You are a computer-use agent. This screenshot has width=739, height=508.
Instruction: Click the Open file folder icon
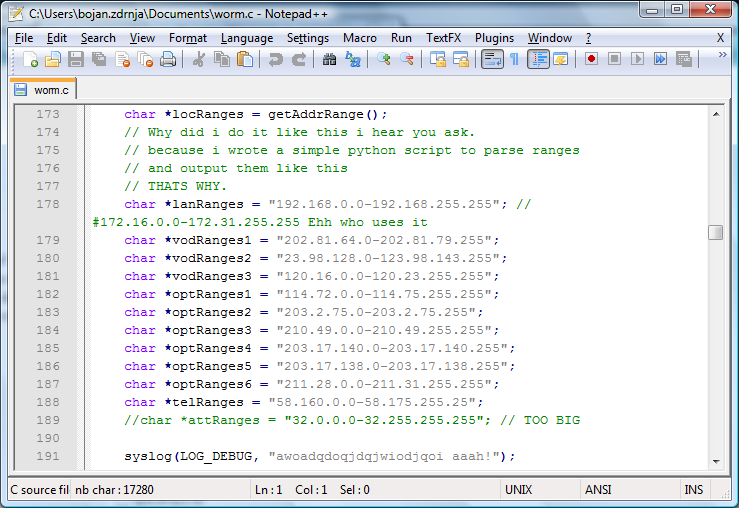[x=53, y=60]
